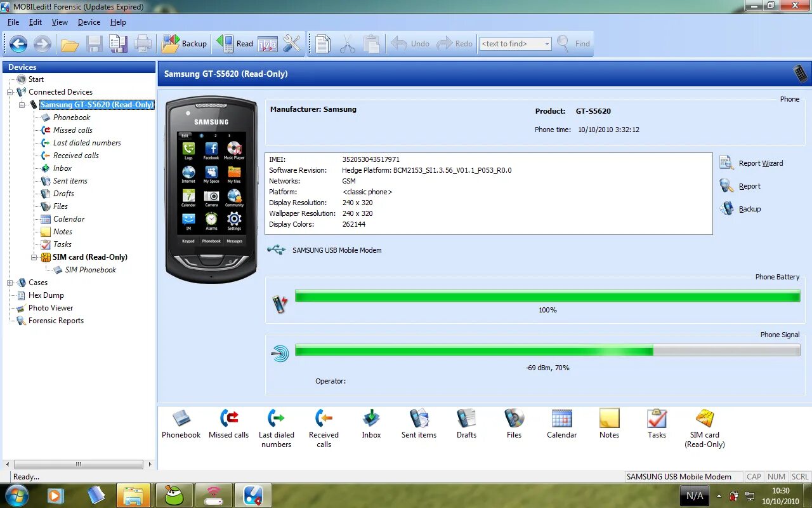Viewport: 812px width, 508px height.
Task: Click the Read toolbar button
Action: click(x=235, y=44)
